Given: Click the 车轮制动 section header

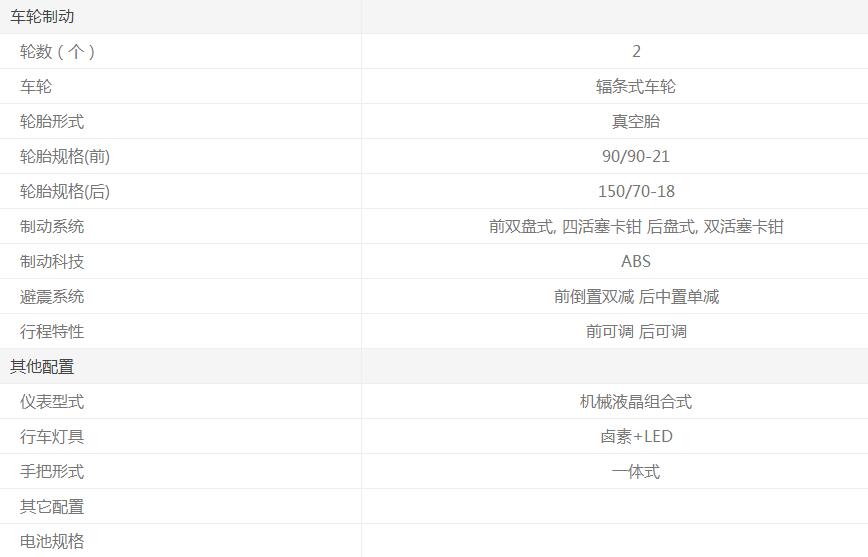Looking at the screenshot, I should point(42,17).
